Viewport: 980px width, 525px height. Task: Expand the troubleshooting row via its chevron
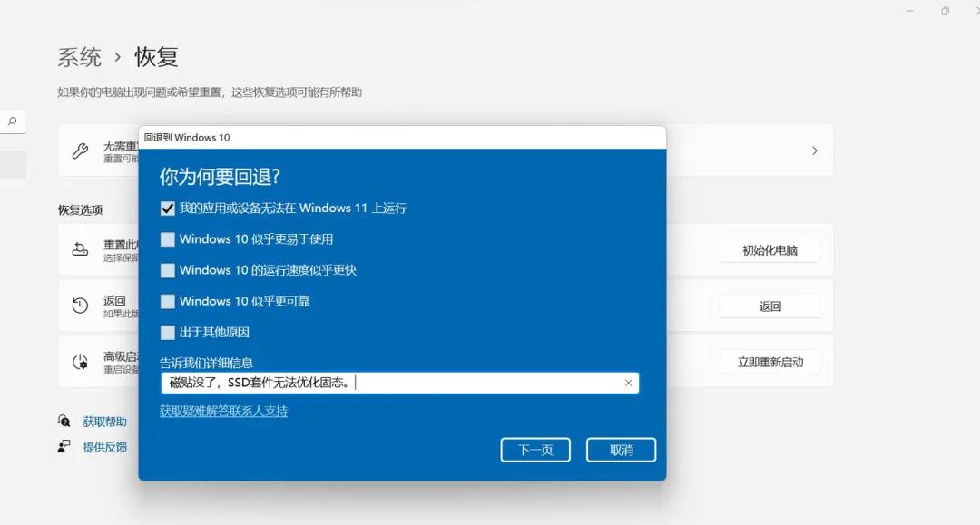(814, 151)
